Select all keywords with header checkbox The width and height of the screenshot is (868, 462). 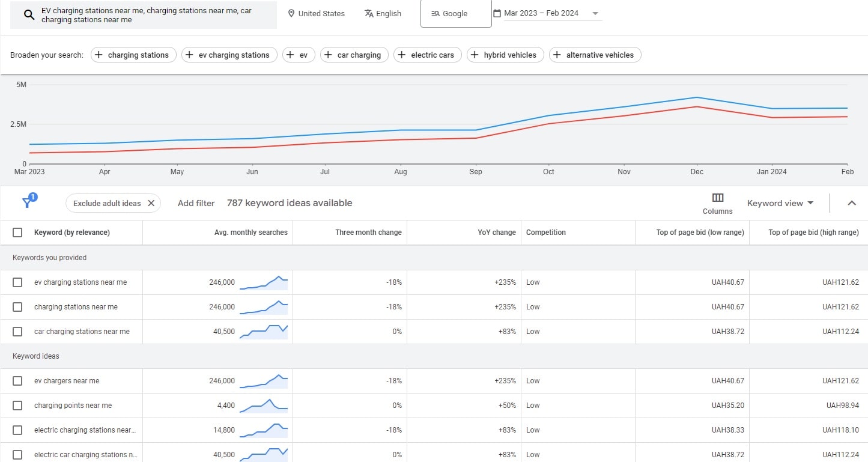click(x=17, y=233)
